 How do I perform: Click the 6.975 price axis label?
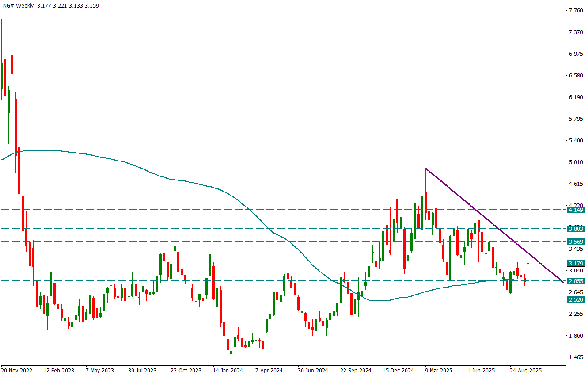[x=577, y=54]
